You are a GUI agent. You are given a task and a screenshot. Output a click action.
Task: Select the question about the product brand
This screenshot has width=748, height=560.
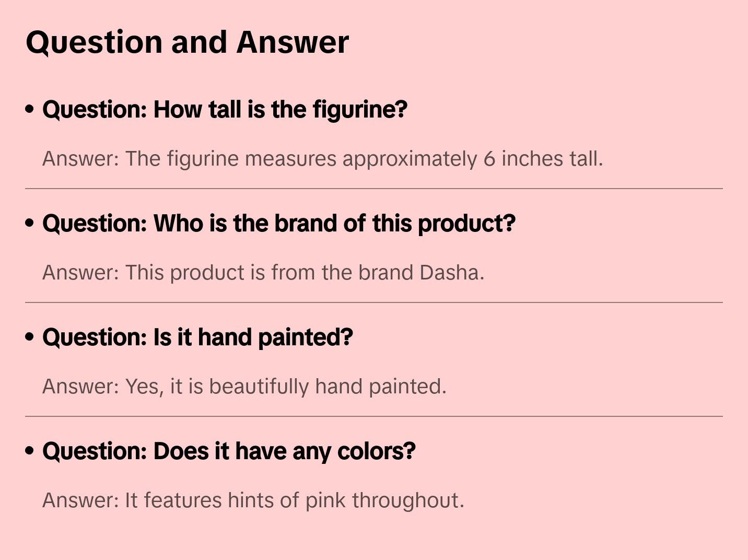pyautogui.click(x=279, y=224)
